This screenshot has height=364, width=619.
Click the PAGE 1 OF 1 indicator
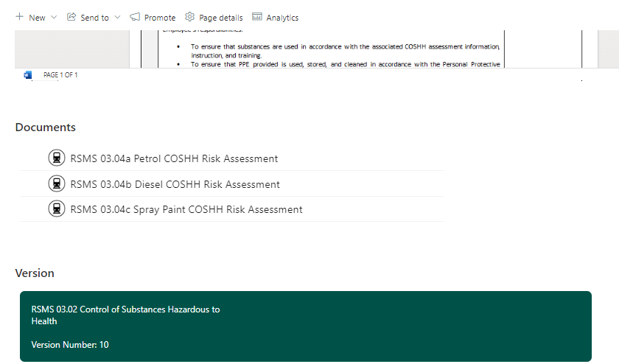60,75
